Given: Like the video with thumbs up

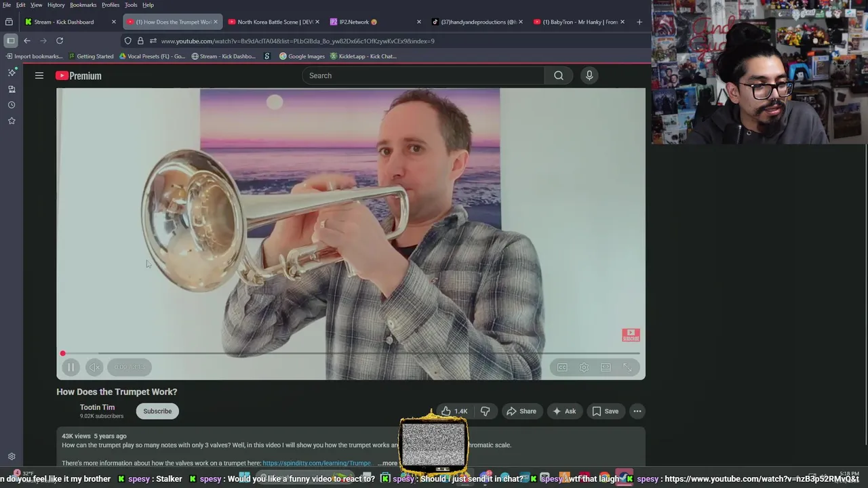Looking at the screenshot, I should pyautogui.click(x=454, y=411).
